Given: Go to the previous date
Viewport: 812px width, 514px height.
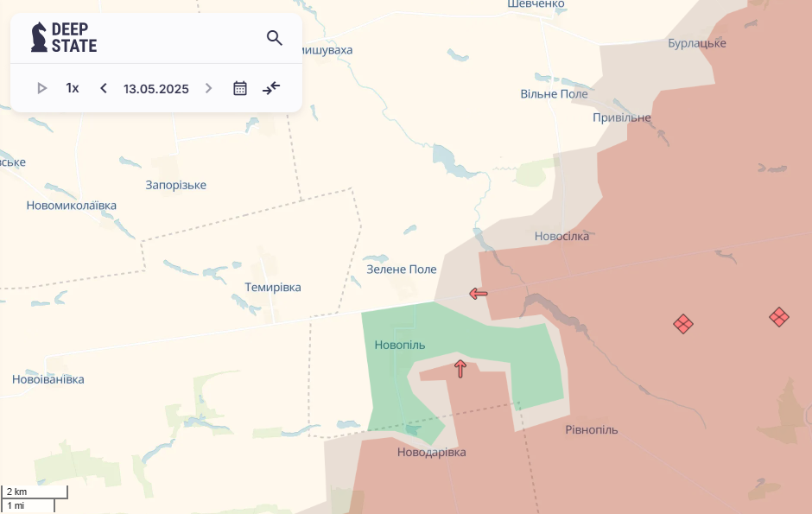Looking at the screenshot, I should coord(104,88).
